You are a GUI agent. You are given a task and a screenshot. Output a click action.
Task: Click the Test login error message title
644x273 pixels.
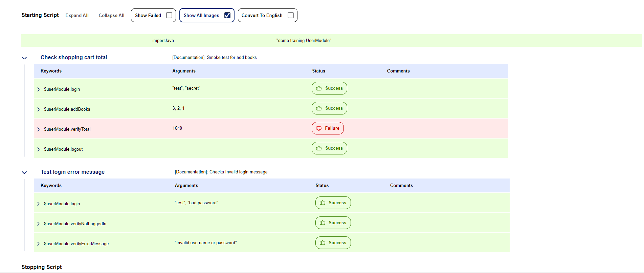pyautogui.click(x=73, y=172)
